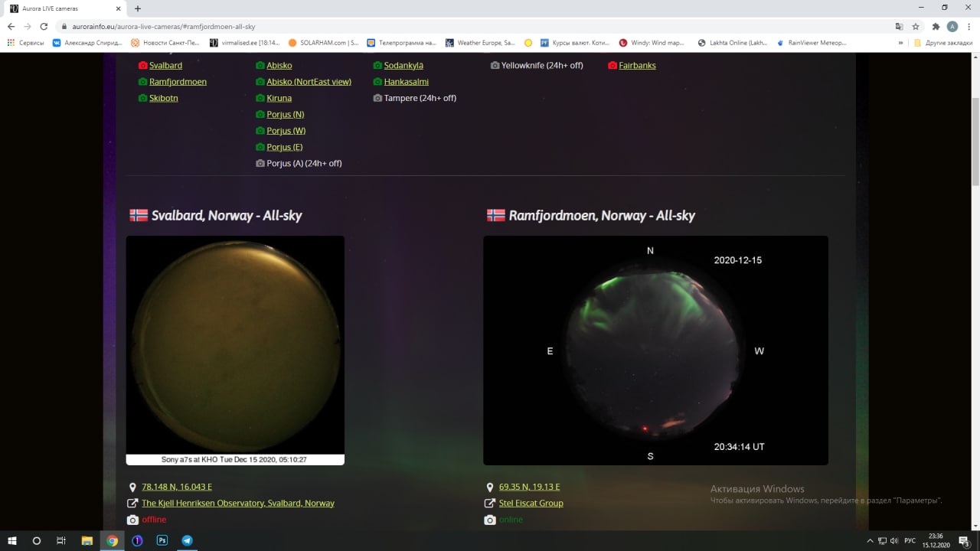Bookmark this page with the star icon
The width and height of the screenshot is (980, 551).
(x=916, y=26)
